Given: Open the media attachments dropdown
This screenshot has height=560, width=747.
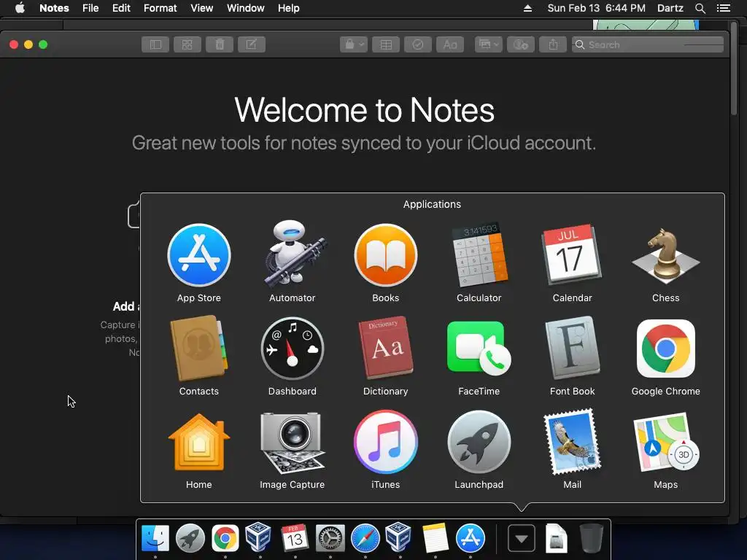Looking at the screenshot, I should pyautogui.click(x=488, y=44).
